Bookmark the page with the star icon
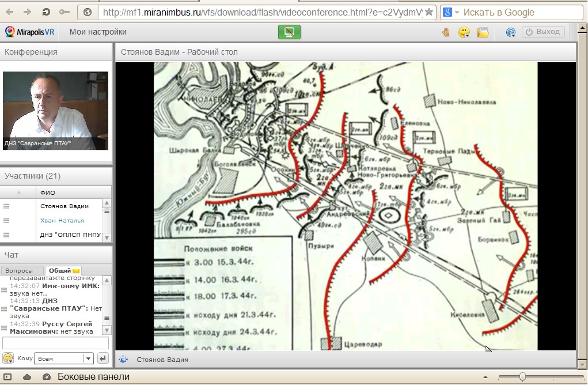 [x=428, y=12]
